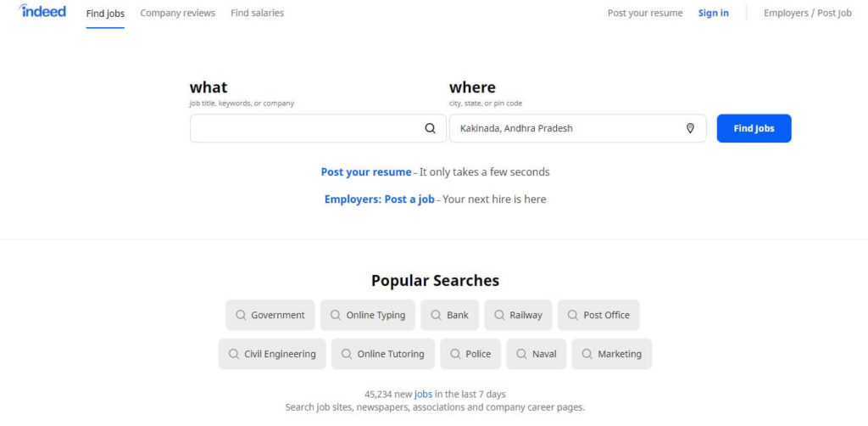Open the Company reviews tab
The width and height of the screenshot is (868, 426).
(178, 13)
